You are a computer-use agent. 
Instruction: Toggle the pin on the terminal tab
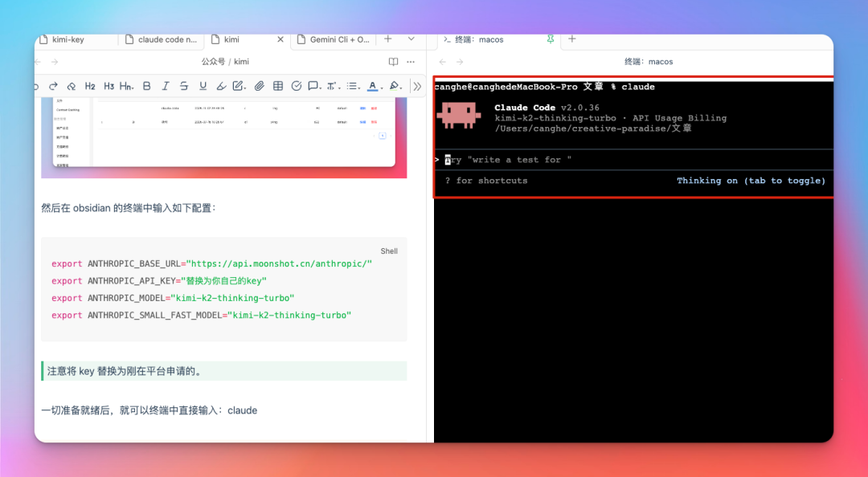(551, 39)
